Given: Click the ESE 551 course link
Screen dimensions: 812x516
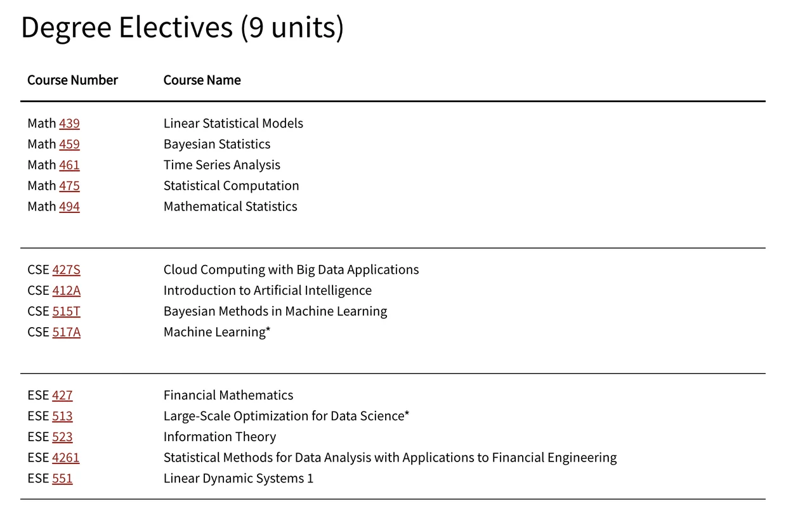Looking at the screenshot, I should [x=62, y=479].
